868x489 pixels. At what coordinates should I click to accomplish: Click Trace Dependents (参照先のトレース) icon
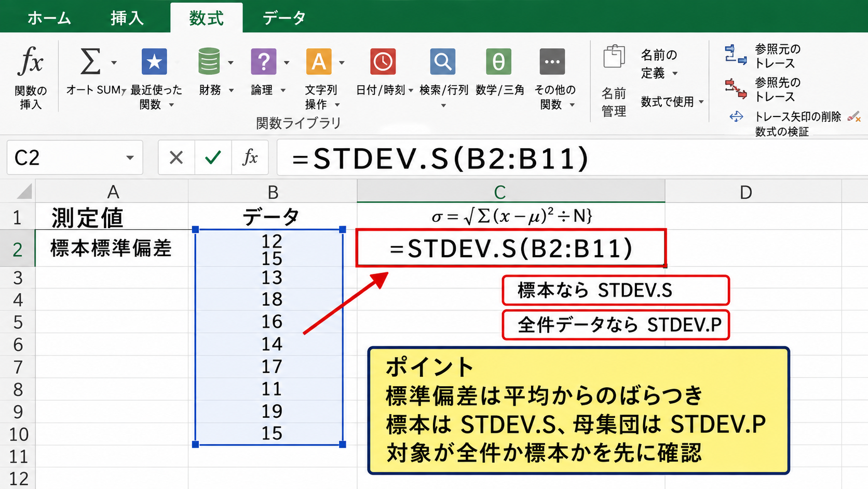pos(736,88)
